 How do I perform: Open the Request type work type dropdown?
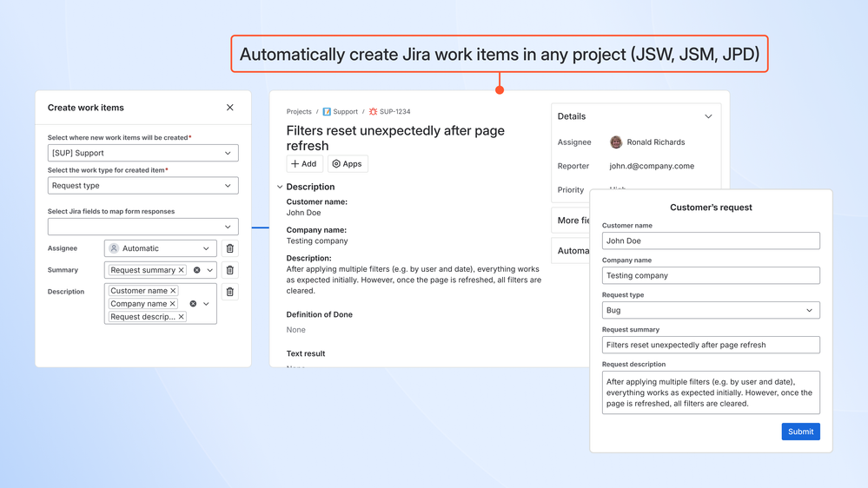[x=142, y=186]
